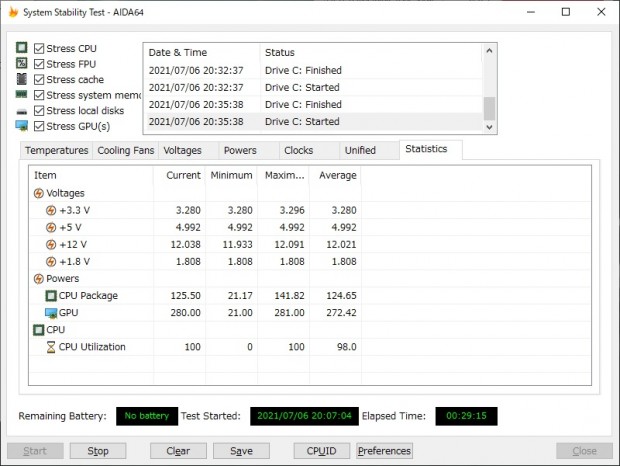Open the Cooling Fans tab
The image size is (620, 466).
pos(125,150)
